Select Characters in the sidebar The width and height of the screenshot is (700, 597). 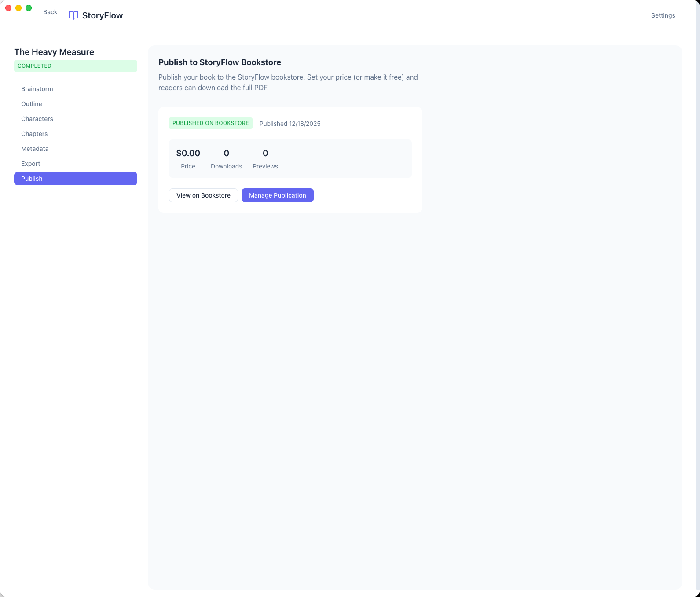click(37, 119)
